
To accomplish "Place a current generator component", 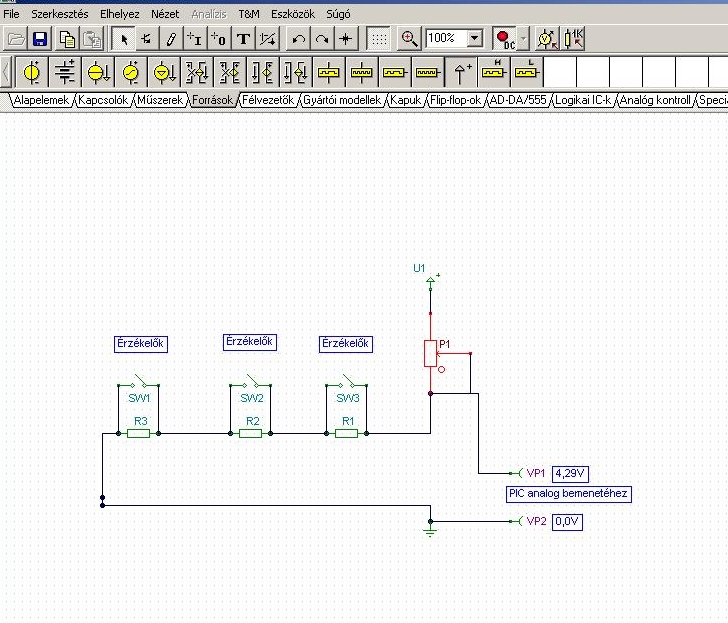I will (x=163, y=72).
